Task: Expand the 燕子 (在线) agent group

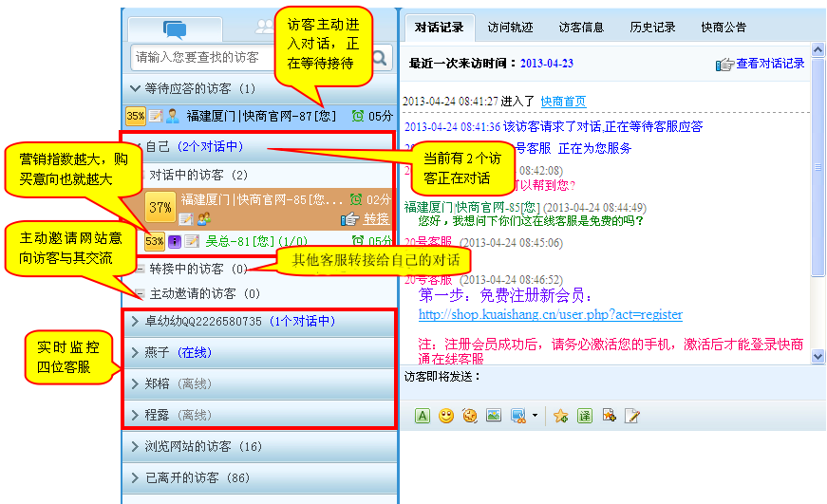Action: click(x=134, y=353)
